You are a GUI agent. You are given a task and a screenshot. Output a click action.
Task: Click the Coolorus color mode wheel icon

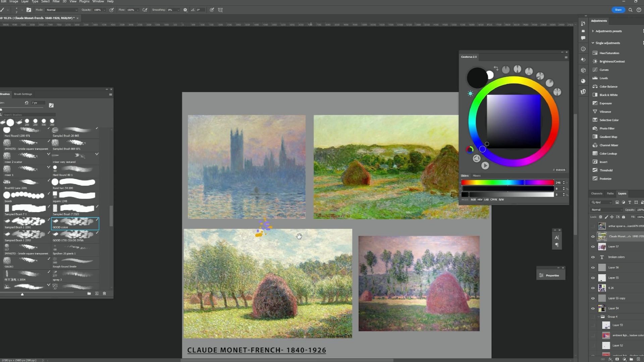pos(470,150)
